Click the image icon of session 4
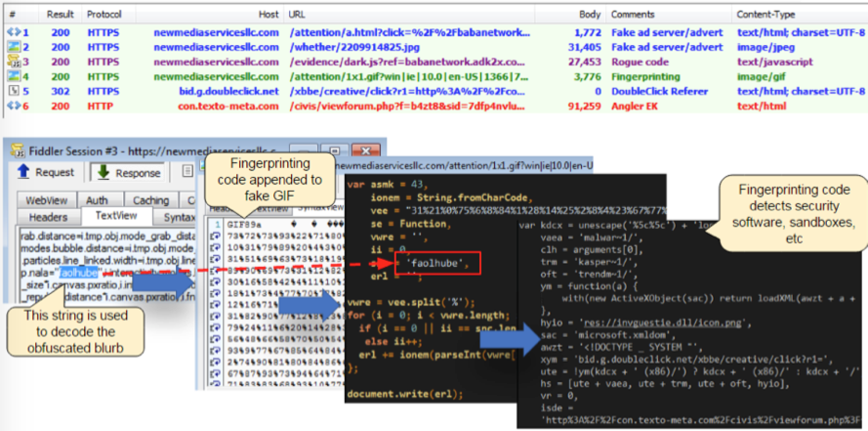868x431 pixels. (x=13, y=75)
